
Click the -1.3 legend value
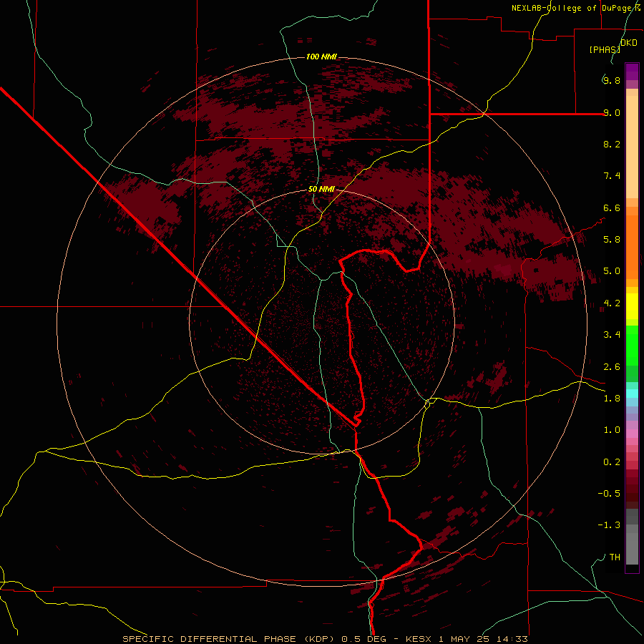pyautogui.click(x=609, y=525)
